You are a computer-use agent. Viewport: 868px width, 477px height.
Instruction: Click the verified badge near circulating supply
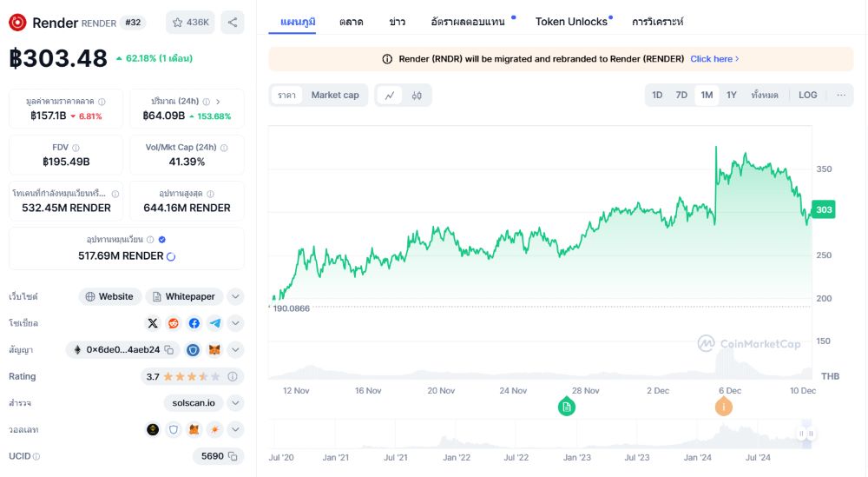click(162, 240)
